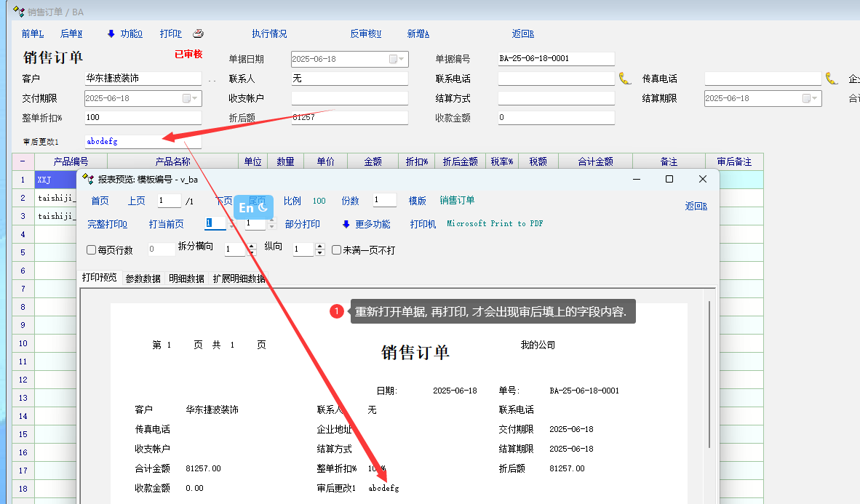Screen dimensions: 860x504
Task: Click the 完整打印 button
Action: tap(107, 224)
